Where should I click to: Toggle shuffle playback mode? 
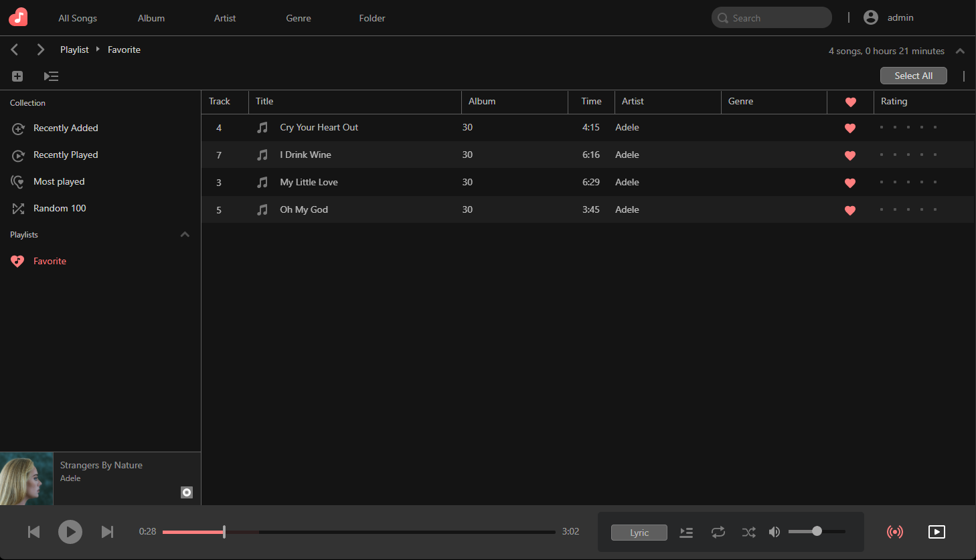point(748,533)
